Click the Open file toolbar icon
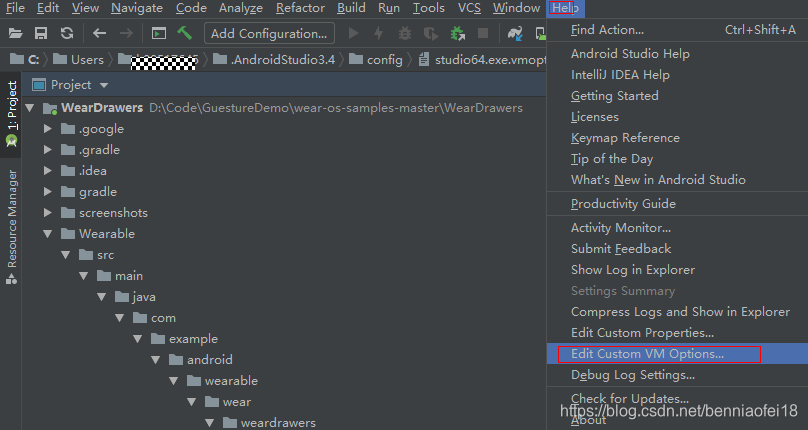808x430 pixels. click(x=15, y=34)
